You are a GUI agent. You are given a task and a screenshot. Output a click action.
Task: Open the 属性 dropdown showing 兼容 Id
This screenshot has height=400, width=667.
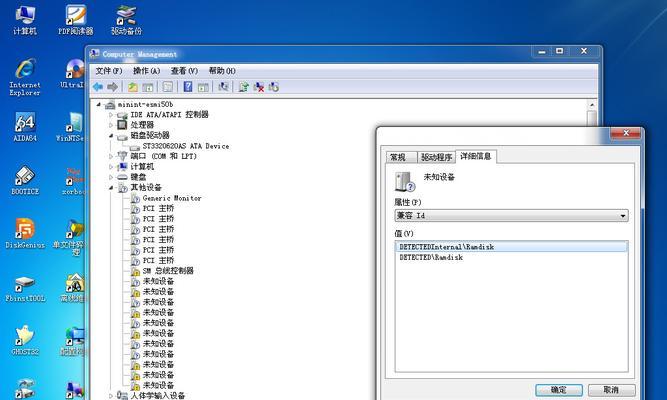pos(511,215)
